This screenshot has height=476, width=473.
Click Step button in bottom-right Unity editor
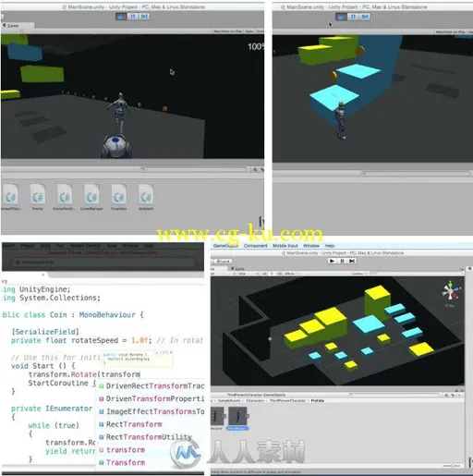[x=352, y=261]
